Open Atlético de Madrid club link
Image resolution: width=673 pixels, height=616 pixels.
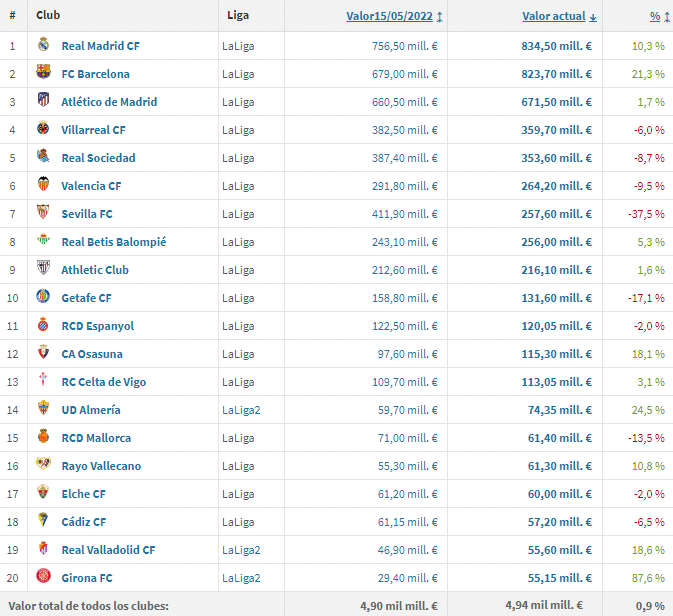coord(109,102)
